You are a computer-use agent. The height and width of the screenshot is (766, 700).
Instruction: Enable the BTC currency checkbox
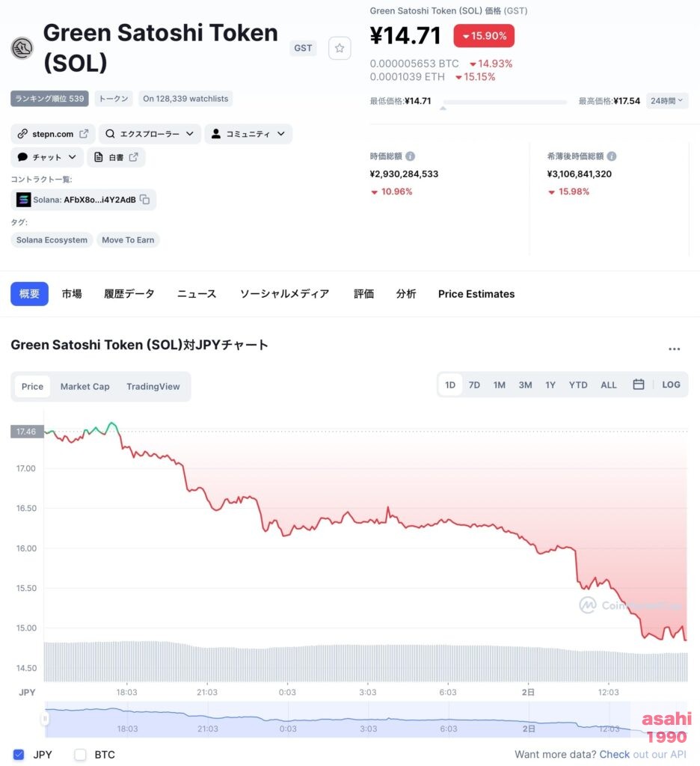[x=80, y=754]
